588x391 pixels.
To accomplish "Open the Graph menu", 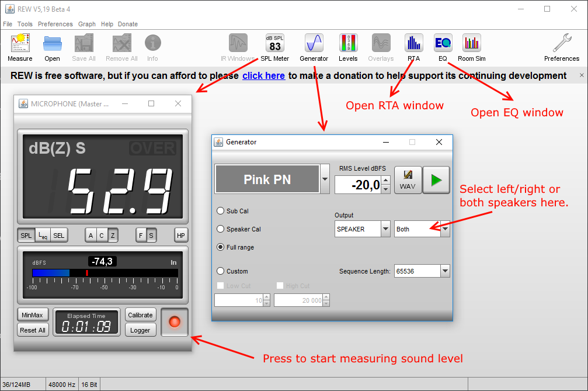I will coord(86,24).
